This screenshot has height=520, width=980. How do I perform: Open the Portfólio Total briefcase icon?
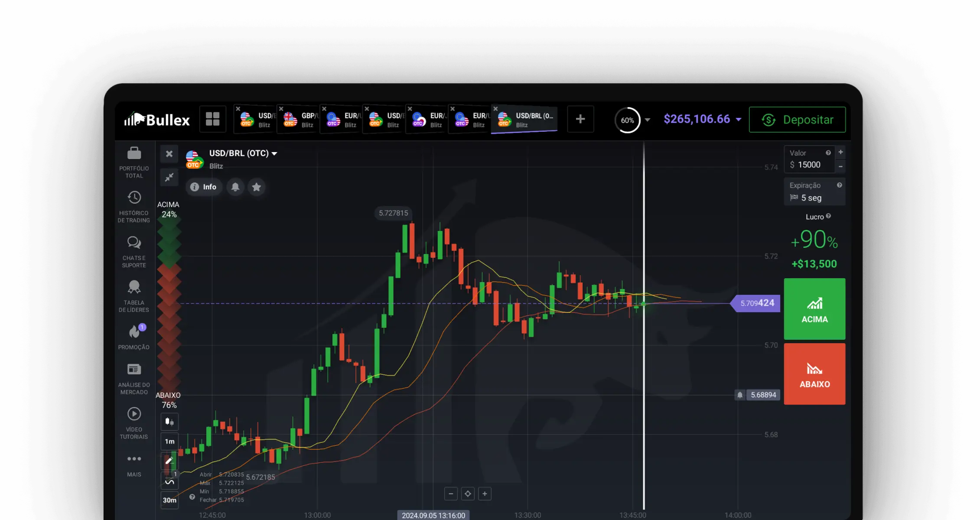tap(134, 154)
